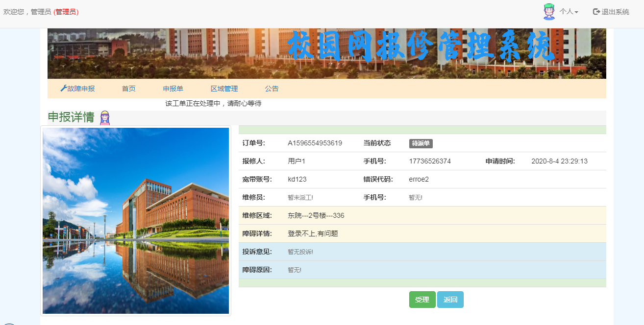Click the green 受理 button
The height and width of the screenshot is (325, 644).
(x=422, y=300)
